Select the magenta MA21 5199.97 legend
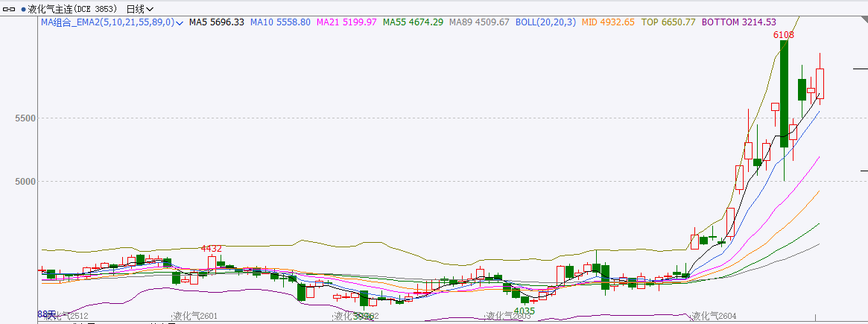This screenshot has width=868, height=324. (x=346, y=22)
